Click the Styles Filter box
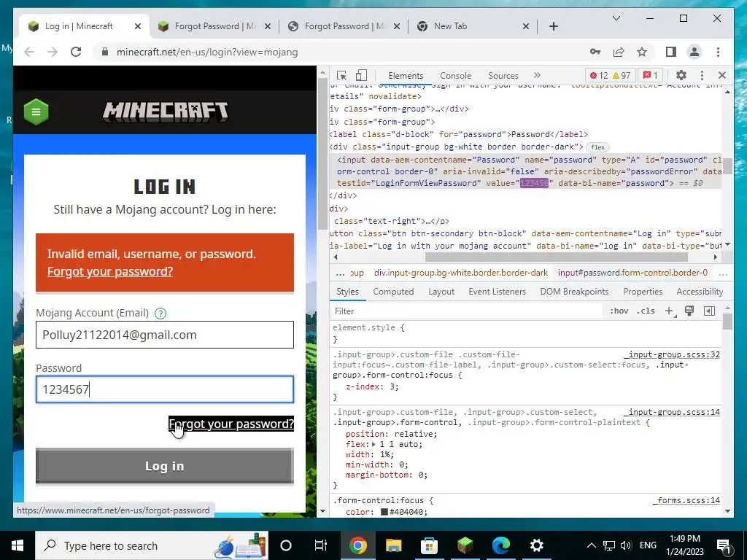 (x=467, y=311)
